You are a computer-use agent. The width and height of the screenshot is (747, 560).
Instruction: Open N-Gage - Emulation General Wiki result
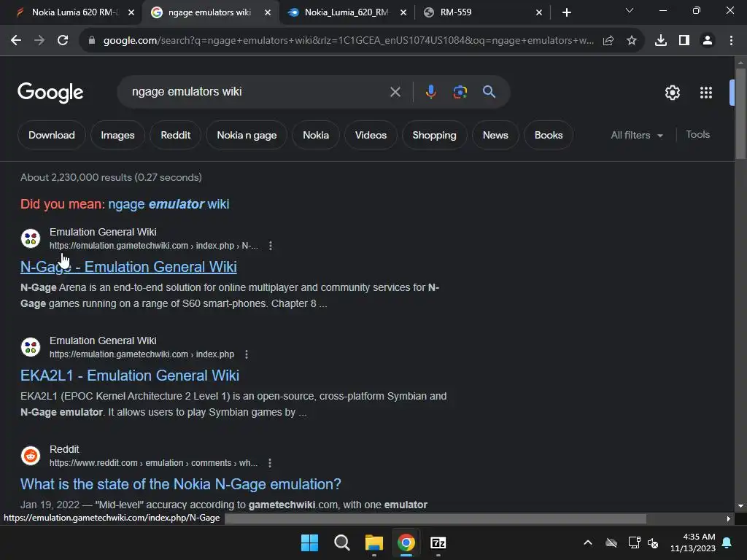click(128, 267)
